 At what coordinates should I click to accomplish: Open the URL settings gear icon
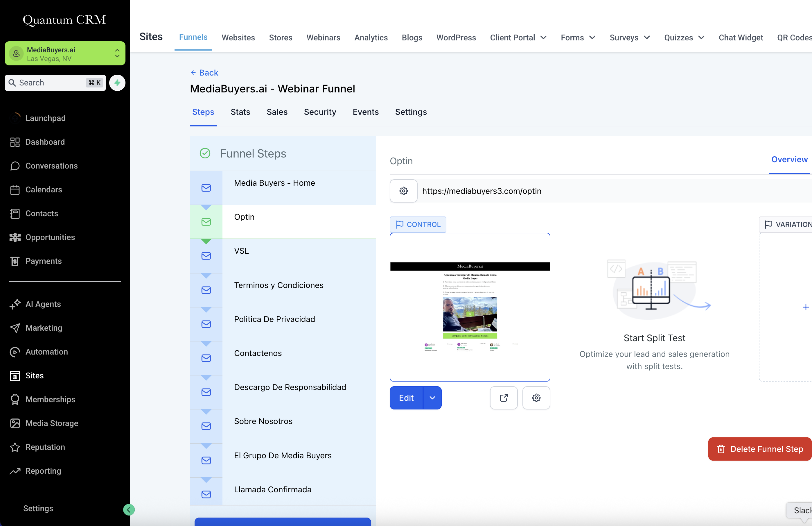[x=403, y=191]
